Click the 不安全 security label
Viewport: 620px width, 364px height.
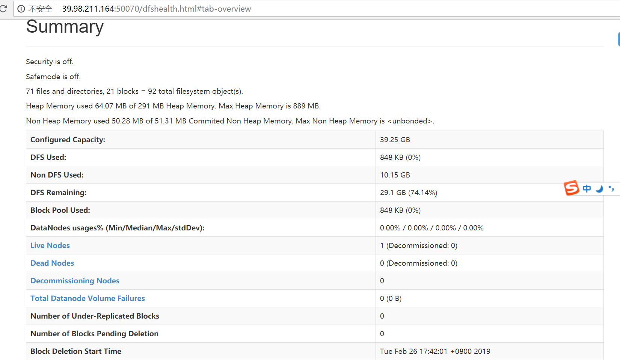(40, 9)
